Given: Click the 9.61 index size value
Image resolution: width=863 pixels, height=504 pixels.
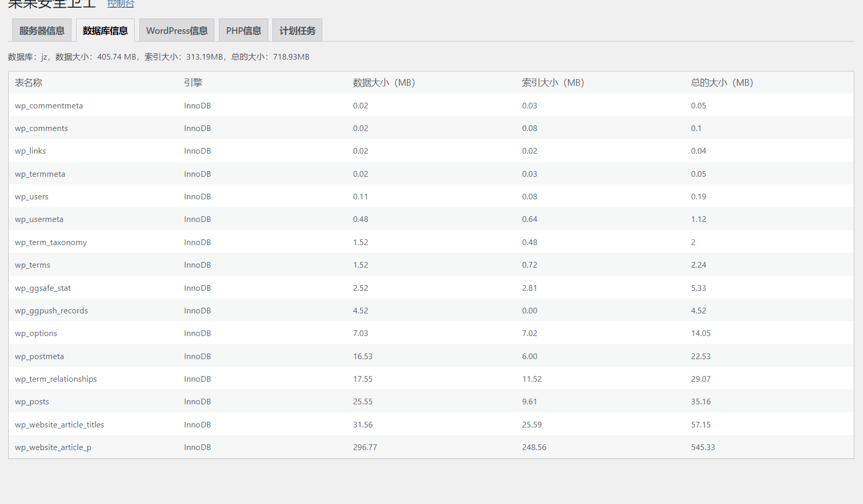Looking at the screenshot, I should point(529,402).
